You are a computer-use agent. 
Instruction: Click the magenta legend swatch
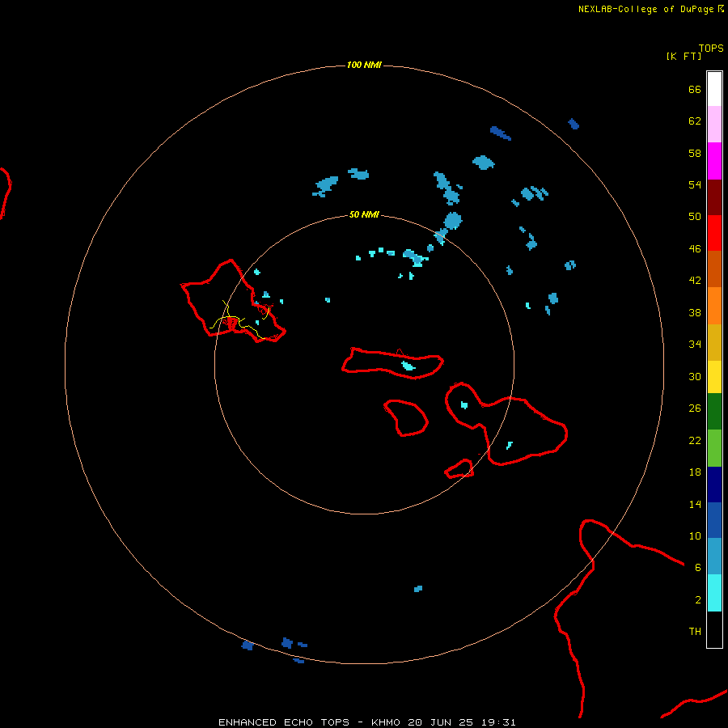(x=714, y=161)
